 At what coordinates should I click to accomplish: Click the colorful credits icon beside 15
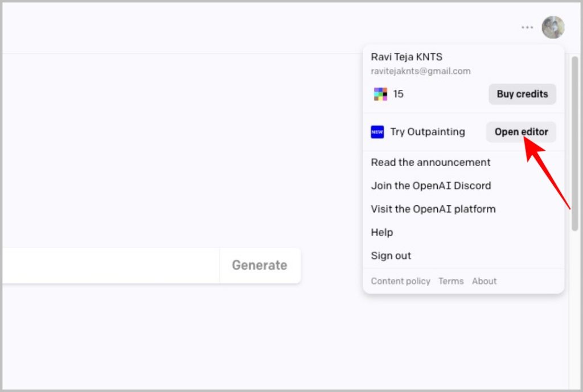(x=380, y=94)
